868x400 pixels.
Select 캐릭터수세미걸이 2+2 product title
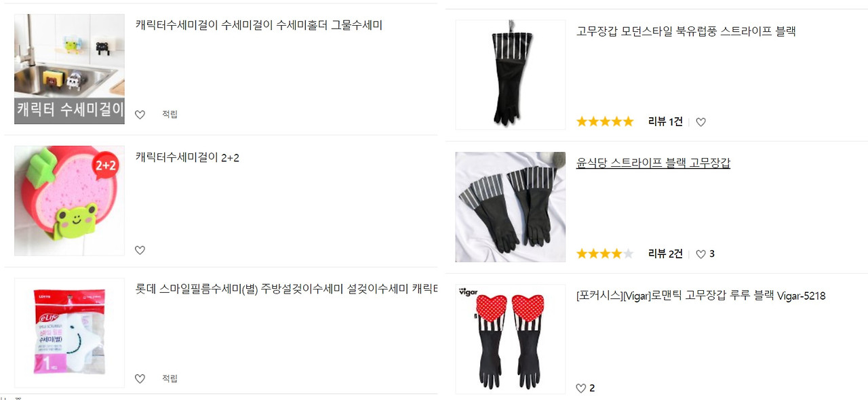coord(188,158)
